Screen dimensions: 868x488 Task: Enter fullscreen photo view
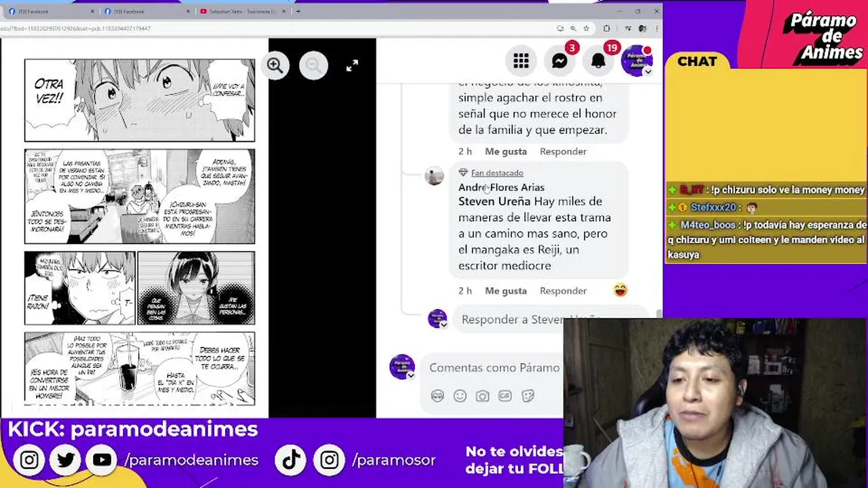click(352, 66)
